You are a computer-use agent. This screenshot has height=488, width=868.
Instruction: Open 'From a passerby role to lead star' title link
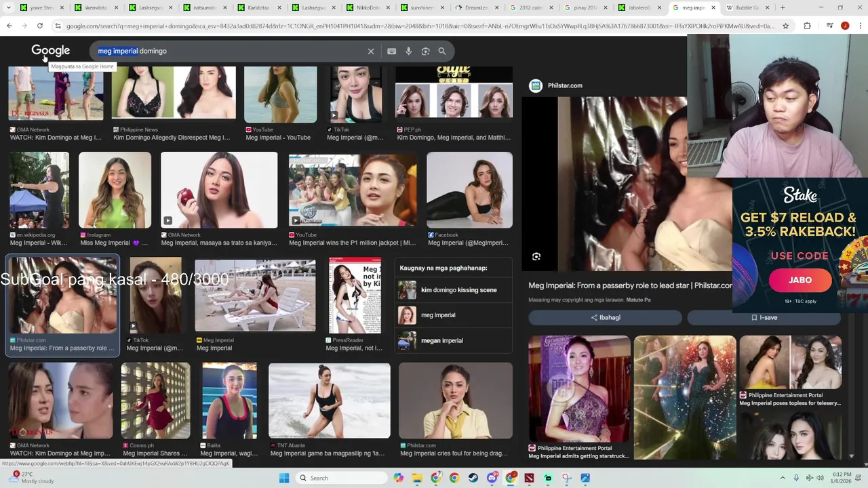pyautogui.click(x=630, y=285)
